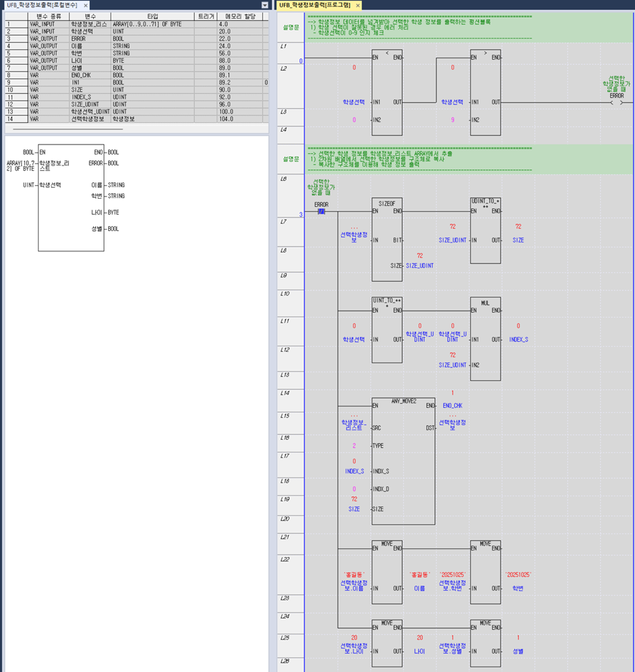
Task: Select the SIZEOF function block
Action: pos(387,240)
